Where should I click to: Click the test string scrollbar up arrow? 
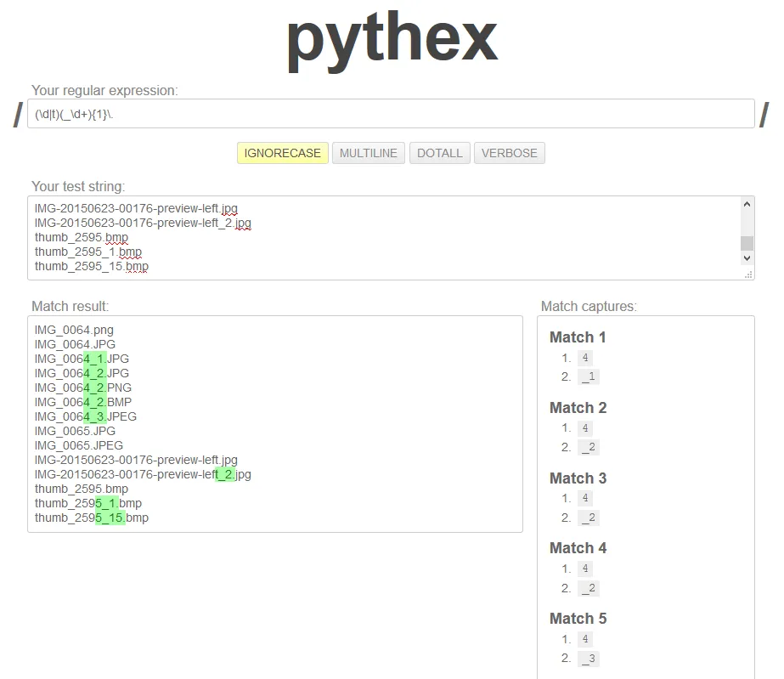pos(747,204)
